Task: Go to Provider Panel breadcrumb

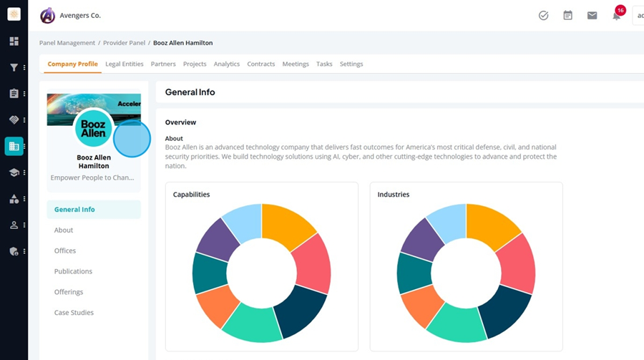Action: point(124,43)
